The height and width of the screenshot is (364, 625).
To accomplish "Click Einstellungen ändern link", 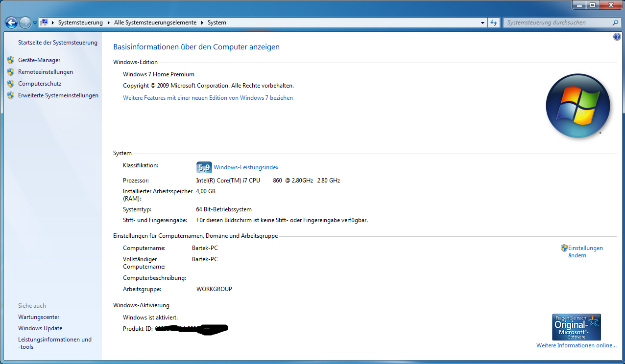I will 585,251.
